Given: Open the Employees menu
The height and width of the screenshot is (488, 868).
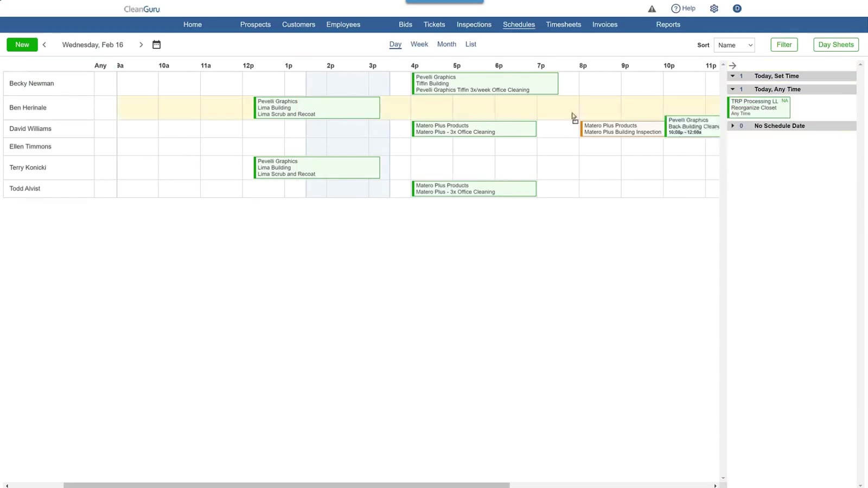Looking at the screenshot, I should click(x=343, y=24).
